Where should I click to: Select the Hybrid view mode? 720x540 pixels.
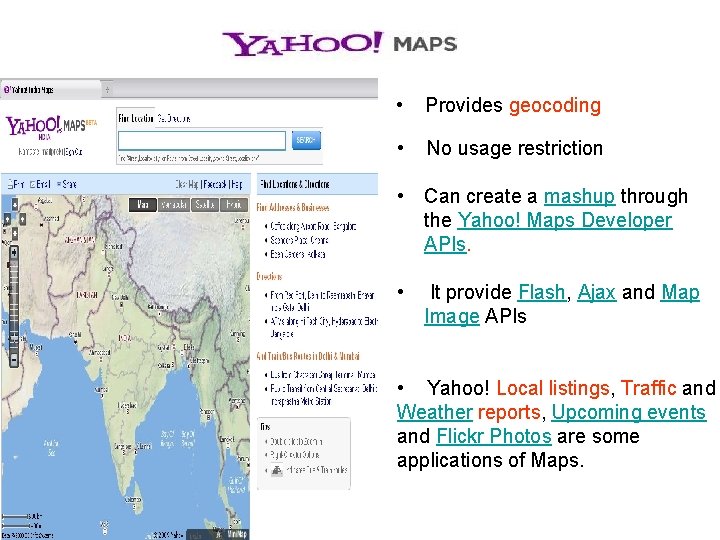click(x=234, y=205)
